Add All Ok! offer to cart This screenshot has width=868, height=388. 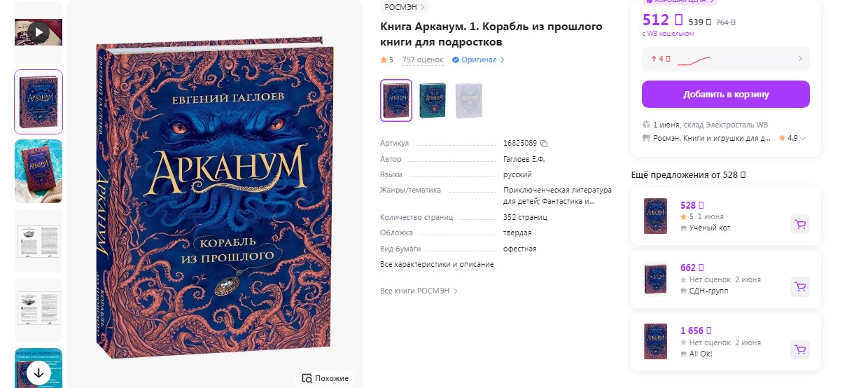pyautogui.click(x=800, y=349)
